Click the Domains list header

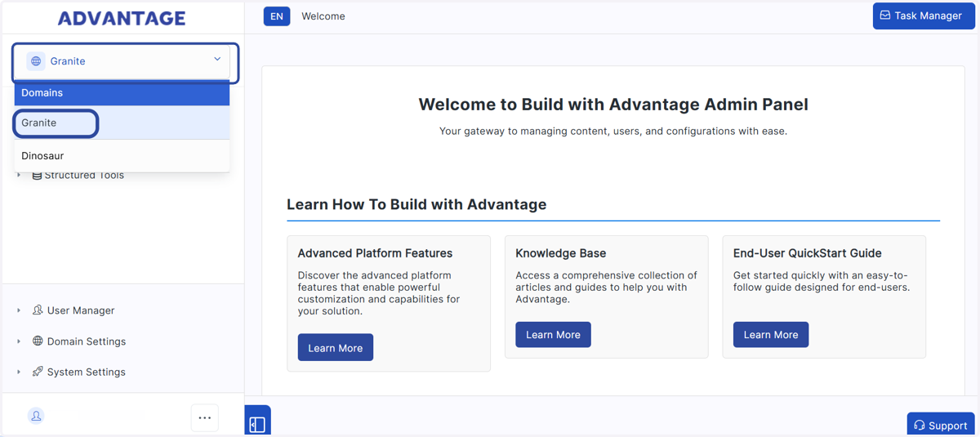122,93
